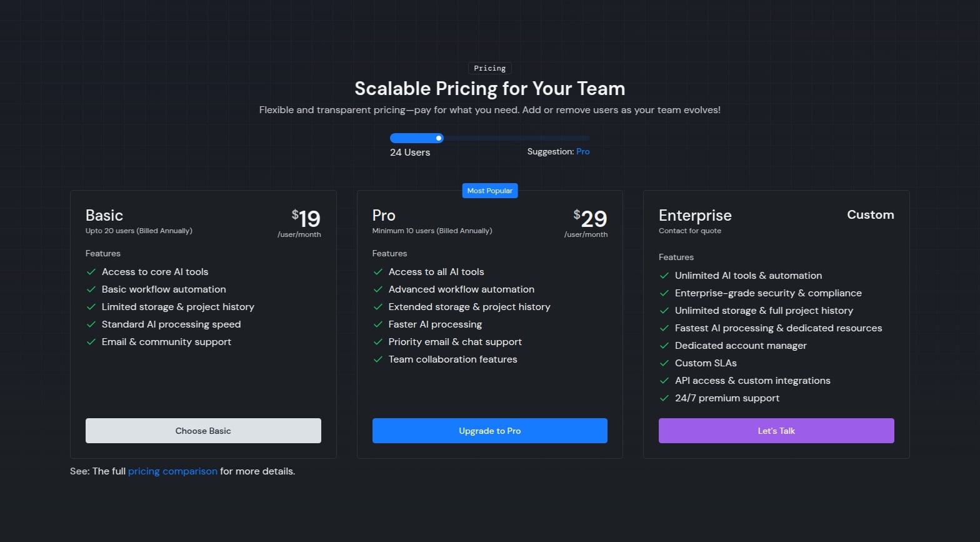This screenshot has height=542, width=980.
Task: Click the Upgrade to Pro button
Action: pyautogui.click(x=489, y=431)
